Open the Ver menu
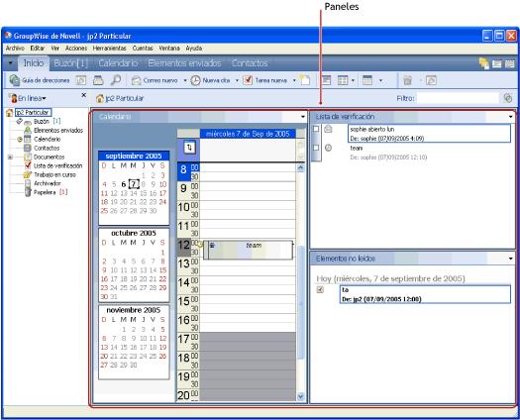520x420 pixels. 55,49
